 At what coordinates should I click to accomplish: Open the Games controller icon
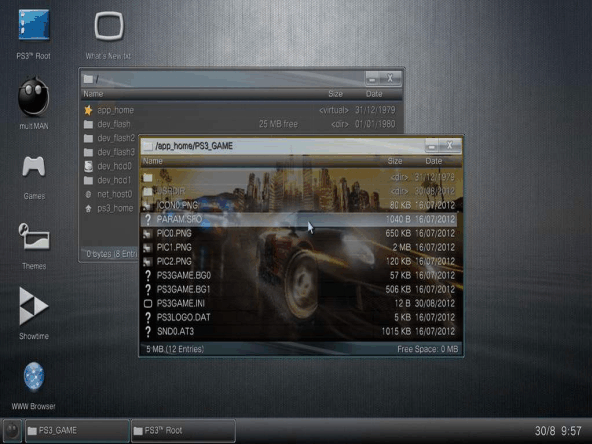[x=34, y=166]
